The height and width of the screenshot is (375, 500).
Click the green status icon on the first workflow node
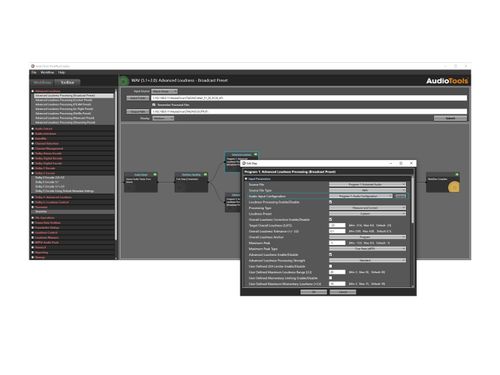tap(155, 174)
